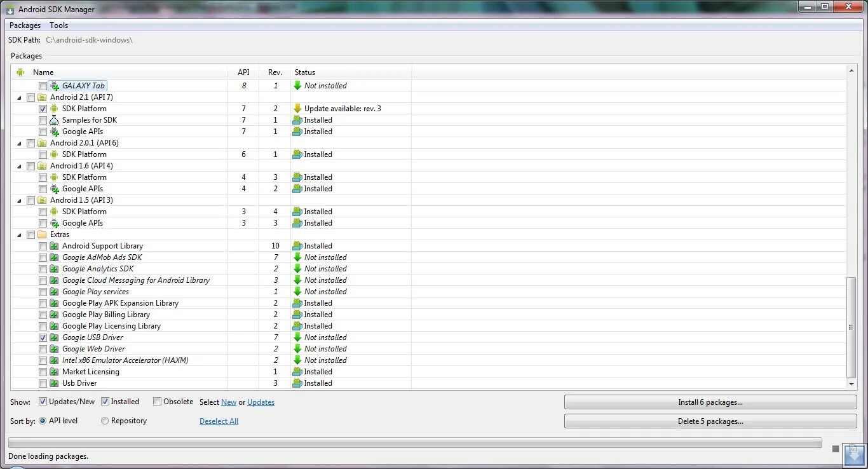
Task: Click the Android Support Library package icon
Action: point(55,246)
